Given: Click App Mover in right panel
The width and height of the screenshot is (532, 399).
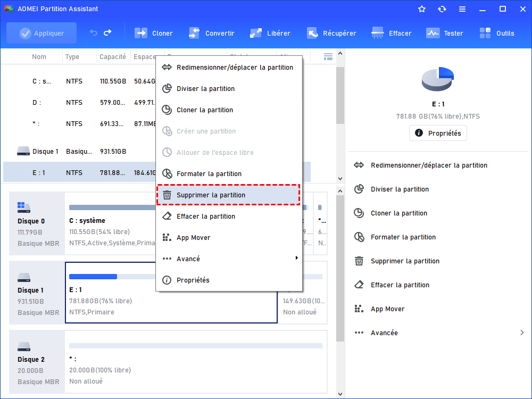Looking at the screenshot, I should (387, 309).
